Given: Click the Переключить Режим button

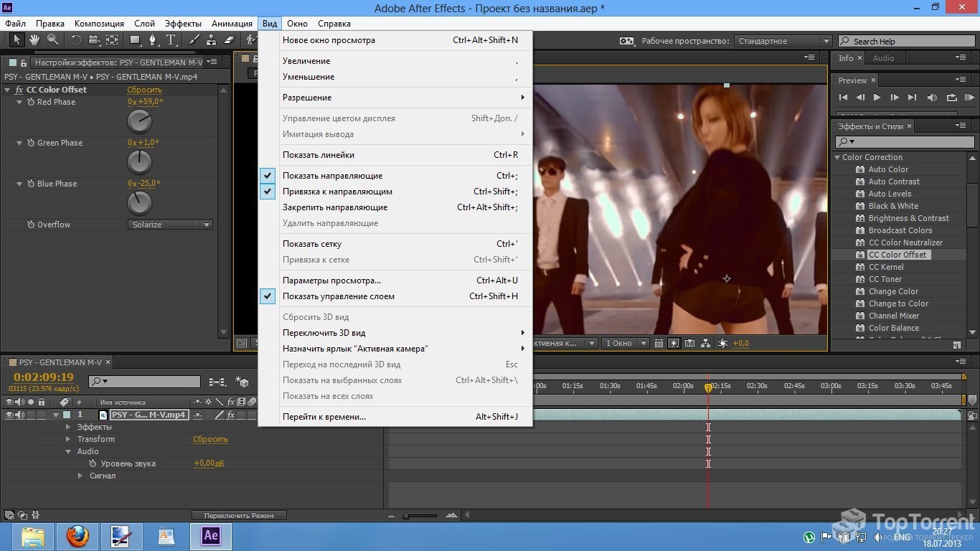Looking at the screenshot, I should [x=239, y=515].
